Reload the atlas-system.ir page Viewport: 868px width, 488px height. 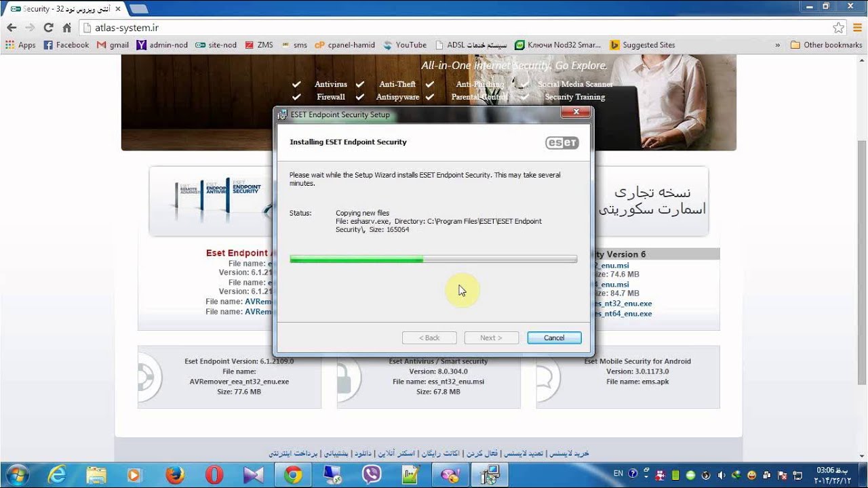click(48, 28)
